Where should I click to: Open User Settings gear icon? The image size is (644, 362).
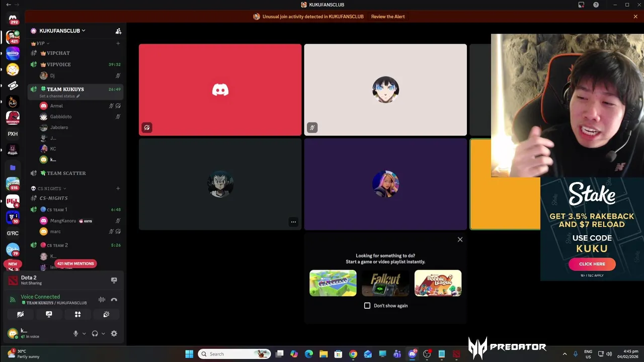[x=114, y=333]
